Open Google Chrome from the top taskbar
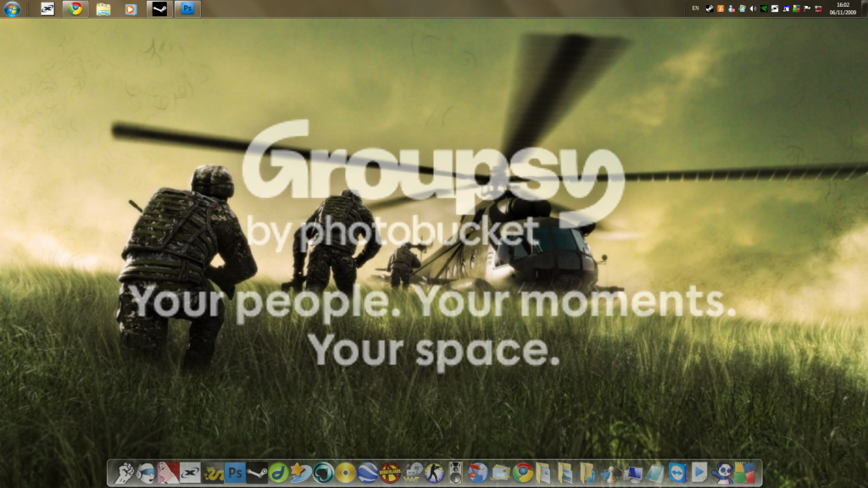 click(75, 8)
